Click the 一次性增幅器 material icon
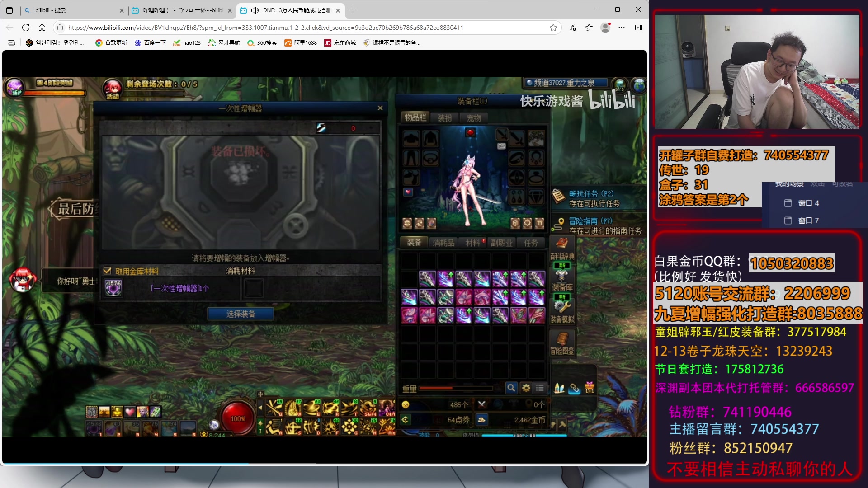This screenshot has height=488, width=868. 113,288
